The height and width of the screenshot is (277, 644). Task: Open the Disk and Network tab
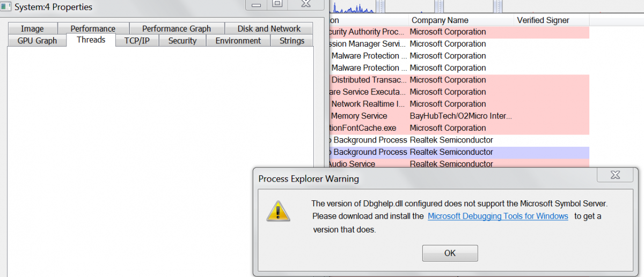pos(269,29)
